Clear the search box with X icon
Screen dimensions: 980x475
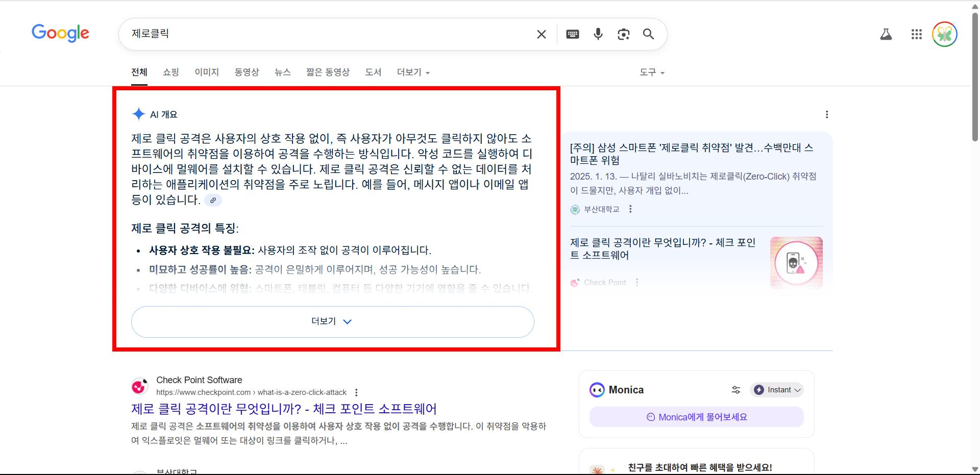tap(542, 34)
